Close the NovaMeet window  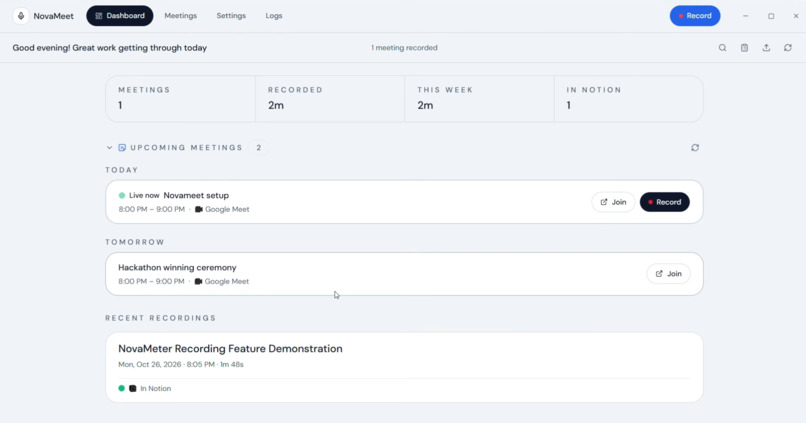coord(796,16)
